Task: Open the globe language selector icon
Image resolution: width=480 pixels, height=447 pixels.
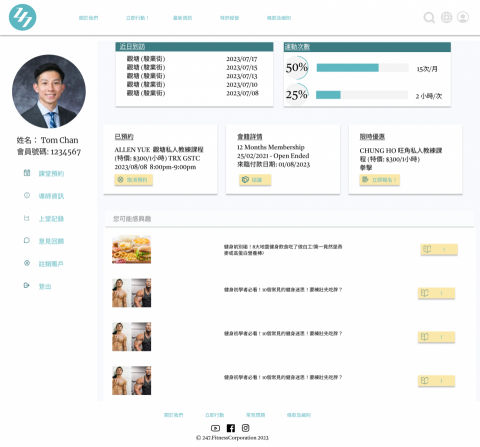Action: point(446,17)
